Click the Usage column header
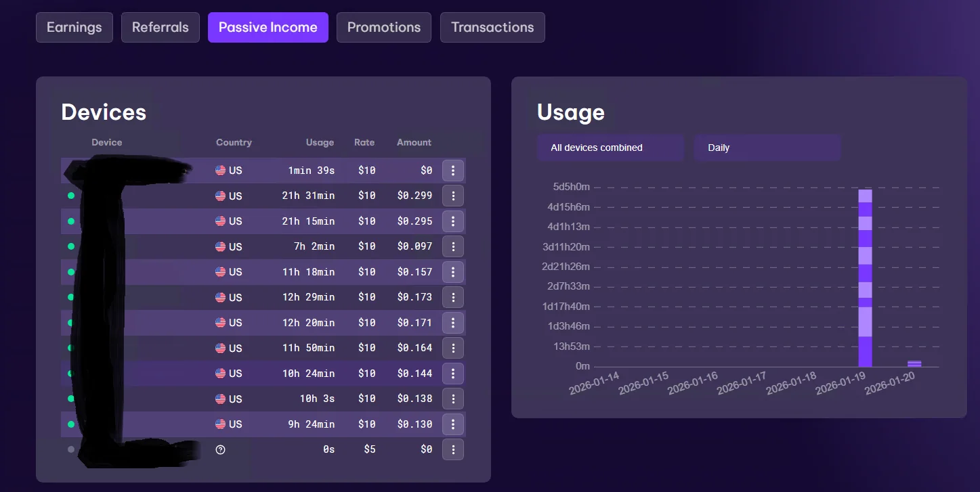Screen dimensions: 980x492 [x=320, y=142]
